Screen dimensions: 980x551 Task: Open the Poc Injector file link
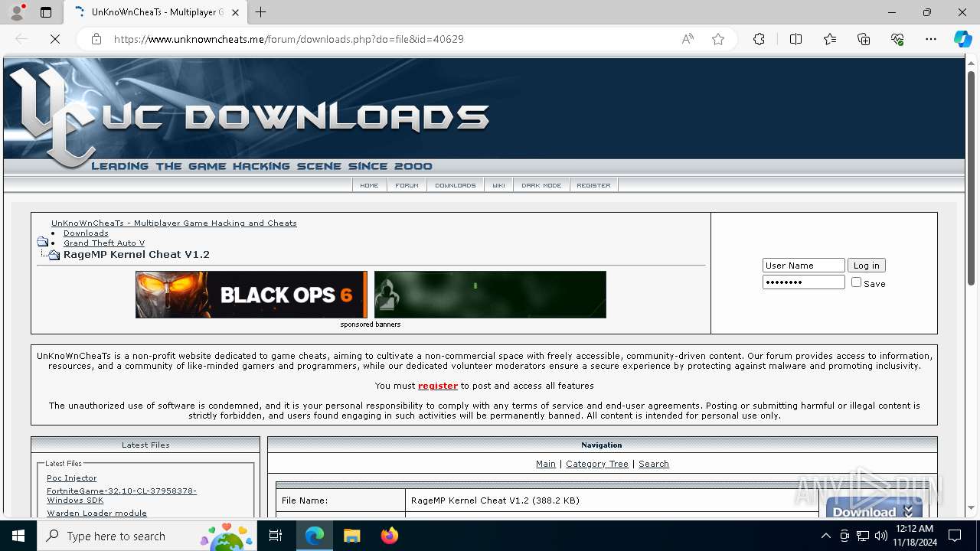(72, 478)
